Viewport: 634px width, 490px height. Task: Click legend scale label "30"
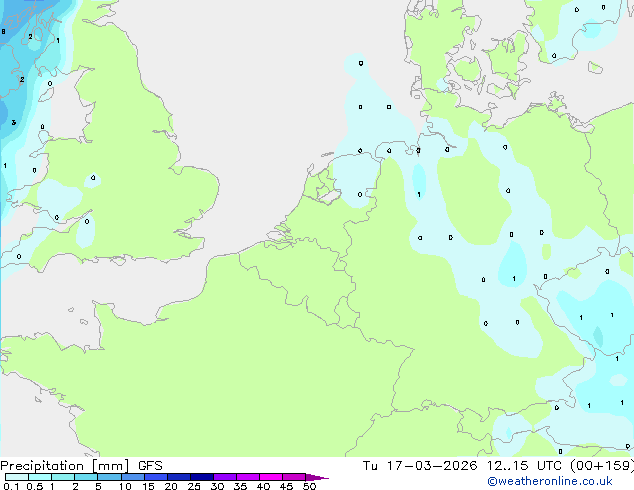217,486
